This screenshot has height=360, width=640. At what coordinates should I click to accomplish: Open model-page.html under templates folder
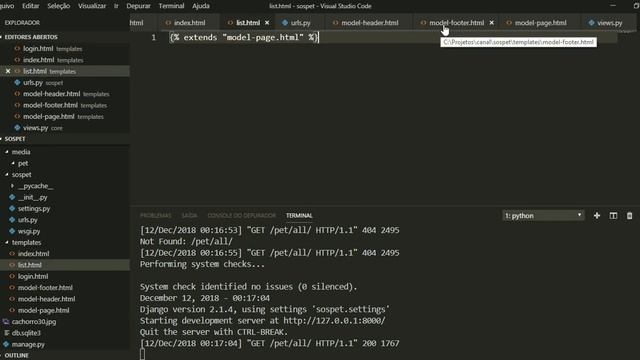(x=44, y=310)
